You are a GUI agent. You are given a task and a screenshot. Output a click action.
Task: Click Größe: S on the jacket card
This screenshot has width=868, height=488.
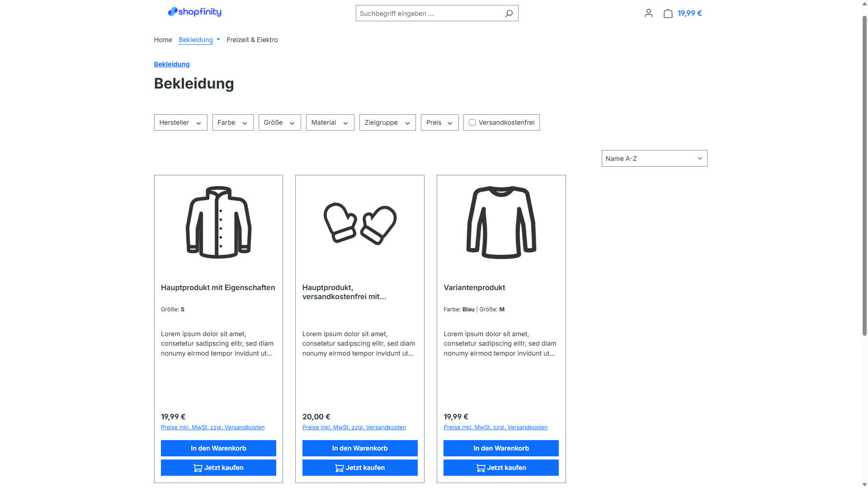(173, 310)
